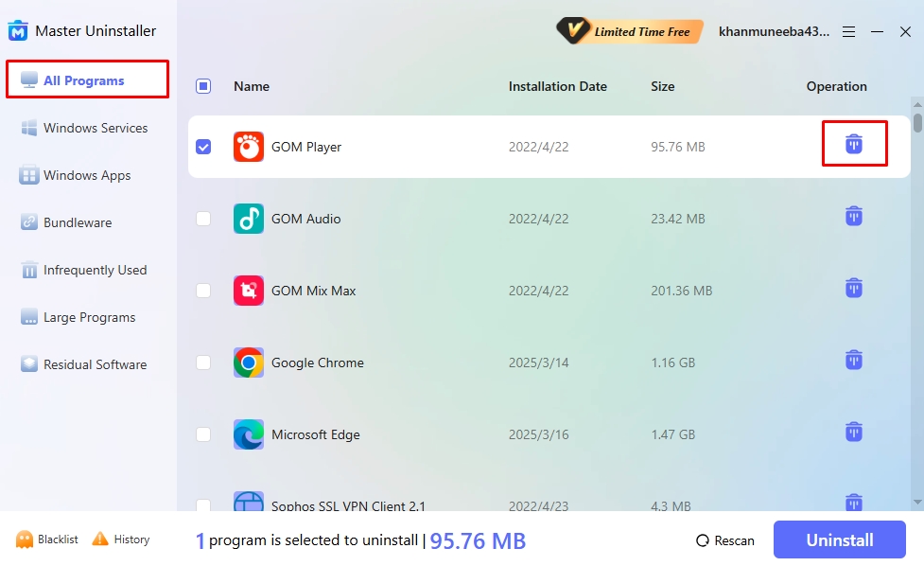Click the 23.42 MB size value
Screen dimensions: 924x566
[x=678, y=219]
